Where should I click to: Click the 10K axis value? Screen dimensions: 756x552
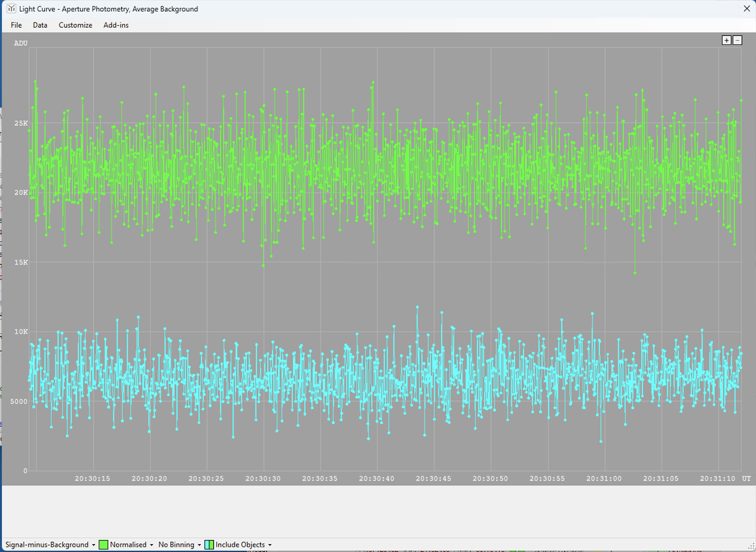click(x=21, y=332)
